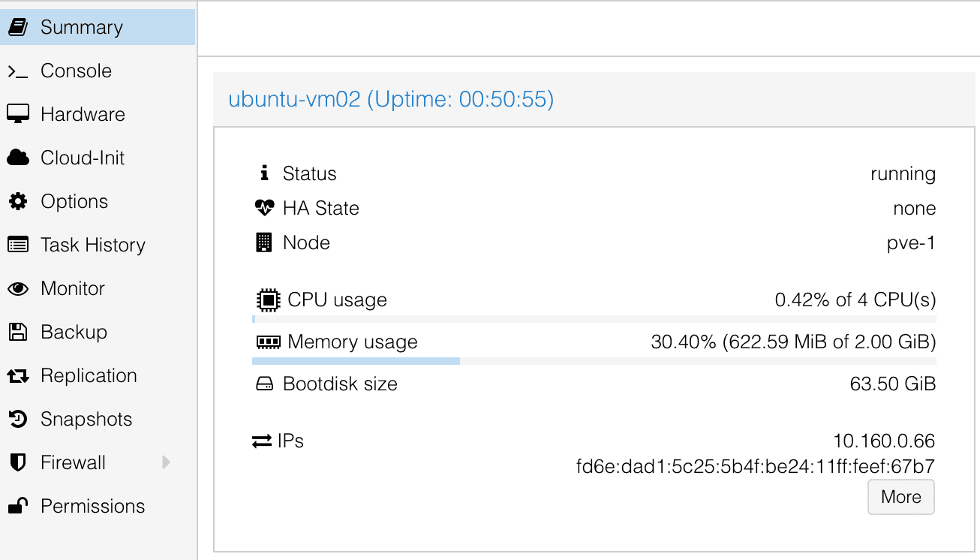Click the Firewall shield icon

[x=18, y=462]
